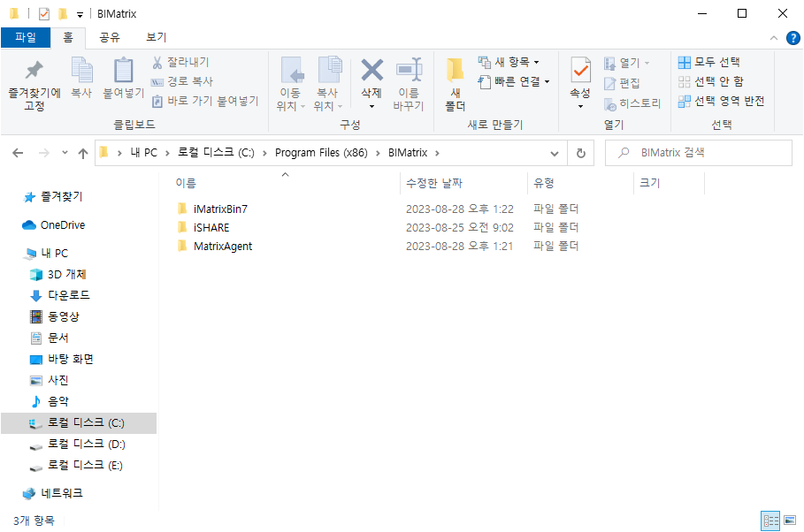Click 로컬 디스크 (C:) breadcrumb in address bar
The image size is (804, 532).
pyautogui.click(x=216, y=153)
